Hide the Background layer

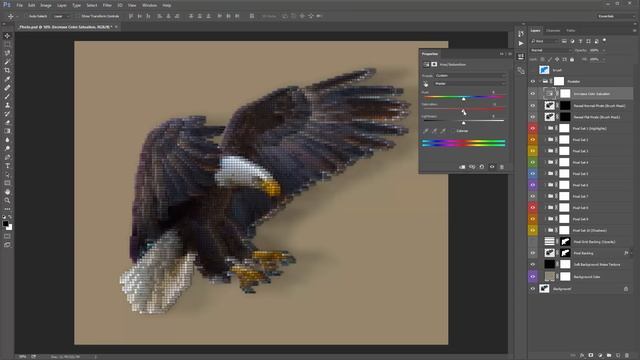pos(533,289)
